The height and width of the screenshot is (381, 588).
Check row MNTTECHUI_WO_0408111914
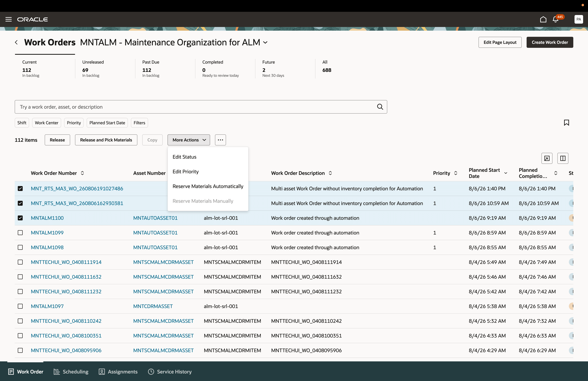[20, 262]
